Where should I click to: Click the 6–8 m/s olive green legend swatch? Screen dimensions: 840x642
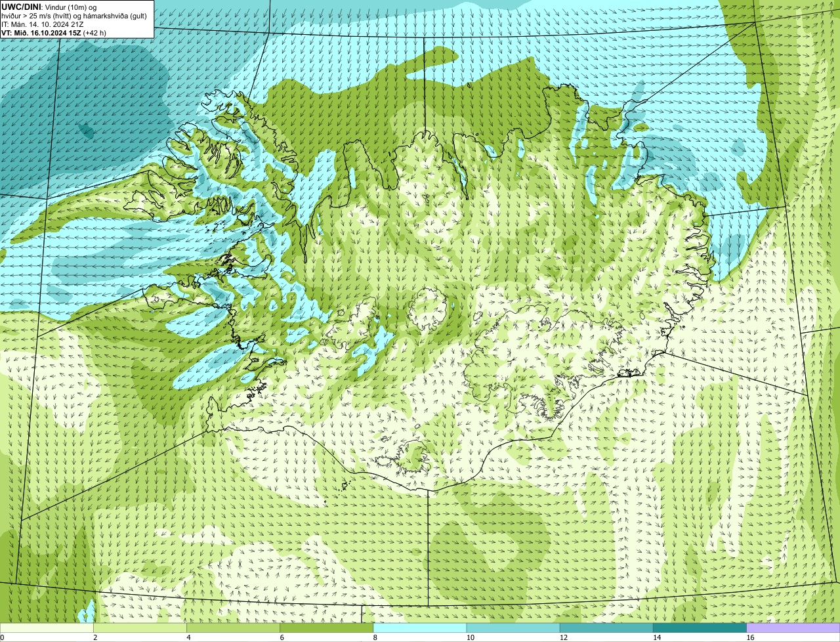coord(326,628)
